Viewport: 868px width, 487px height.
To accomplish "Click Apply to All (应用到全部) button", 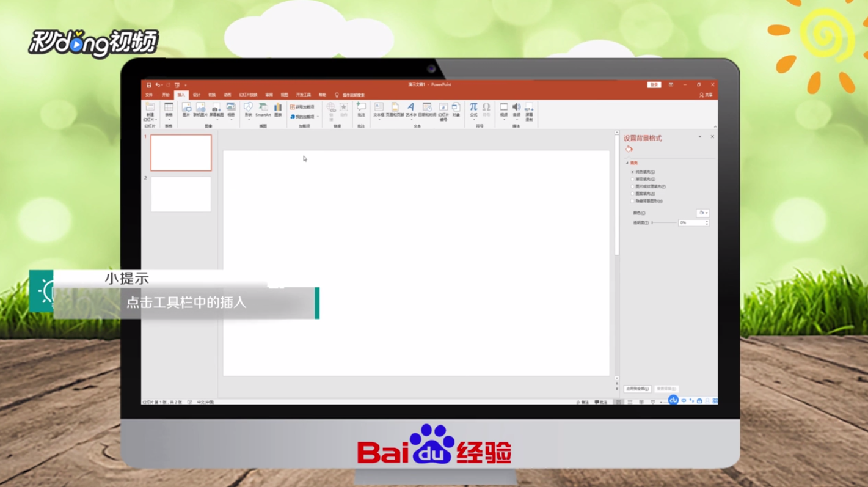I will pyautogui.click(x=638, y=389).
